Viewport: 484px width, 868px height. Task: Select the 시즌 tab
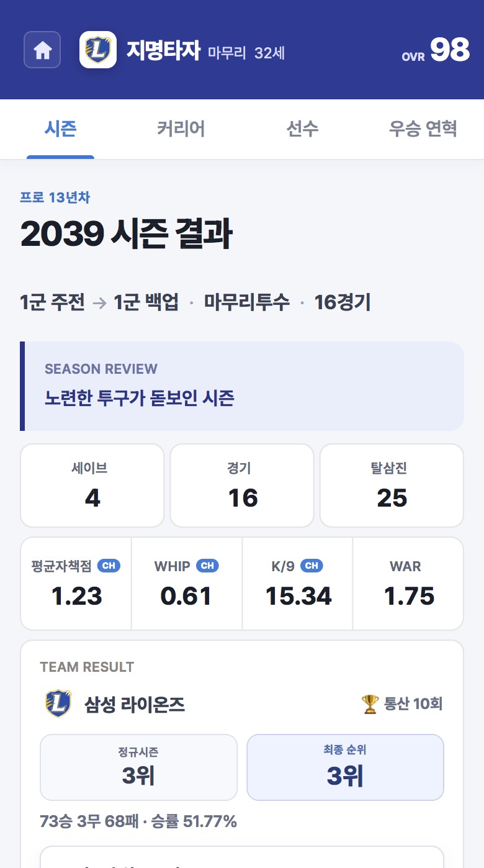tap(60, 129)
